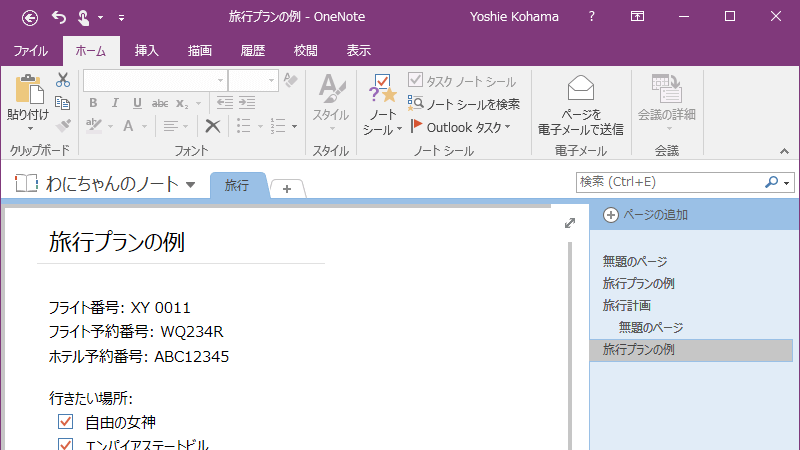Select the highlighted 旅行プランの例 page

click(691, 349)
